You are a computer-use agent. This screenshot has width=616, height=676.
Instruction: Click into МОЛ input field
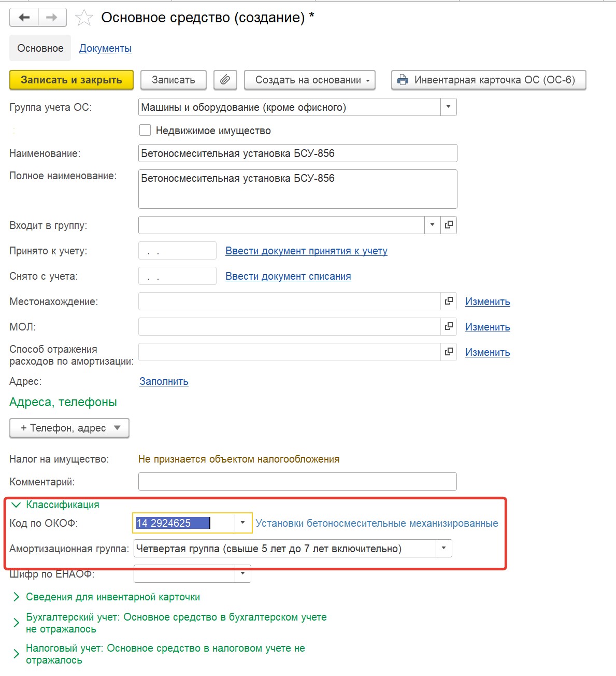coord(289,326)
